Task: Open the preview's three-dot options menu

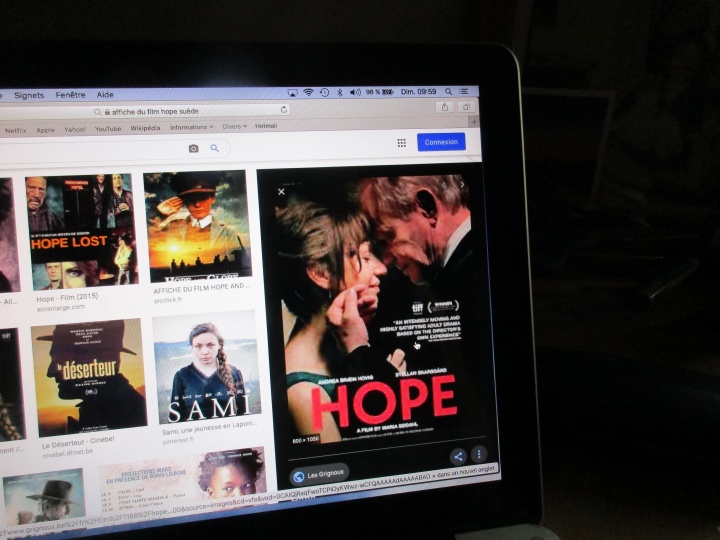Action: pos(479,455)
